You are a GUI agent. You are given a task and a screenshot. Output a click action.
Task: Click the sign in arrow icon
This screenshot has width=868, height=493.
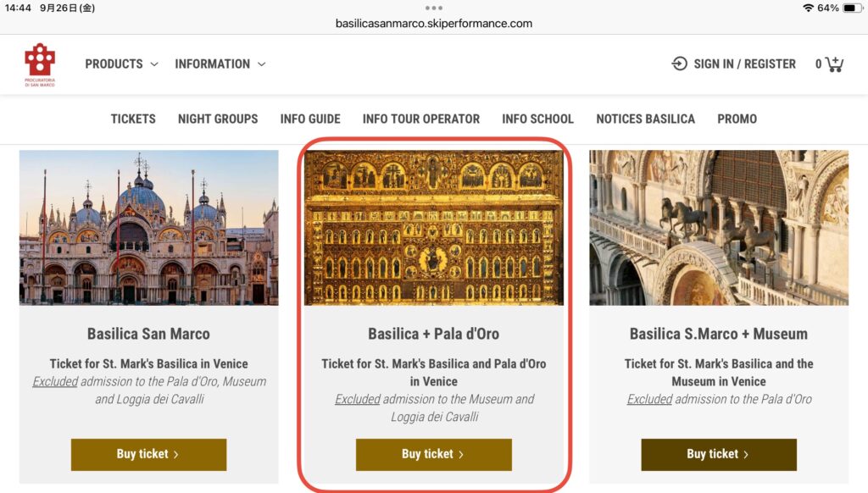tap(679, 64)
